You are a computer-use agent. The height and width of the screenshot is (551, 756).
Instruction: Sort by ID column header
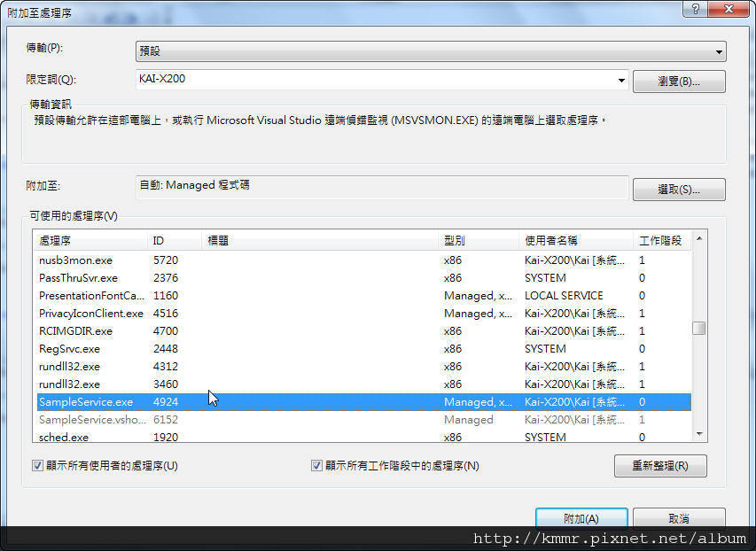point(175,241)
